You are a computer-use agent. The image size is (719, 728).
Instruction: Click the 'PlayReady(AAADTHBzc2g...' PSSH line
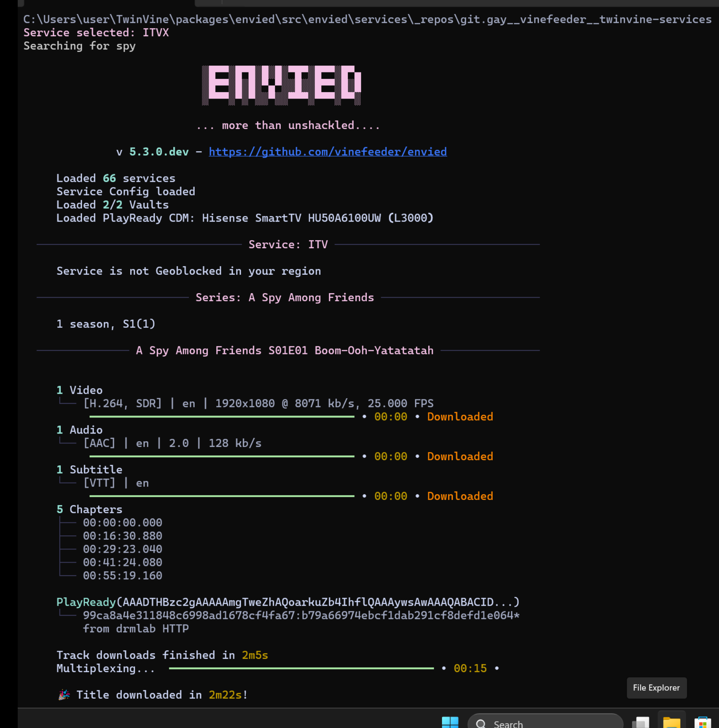tap(288, 603)
